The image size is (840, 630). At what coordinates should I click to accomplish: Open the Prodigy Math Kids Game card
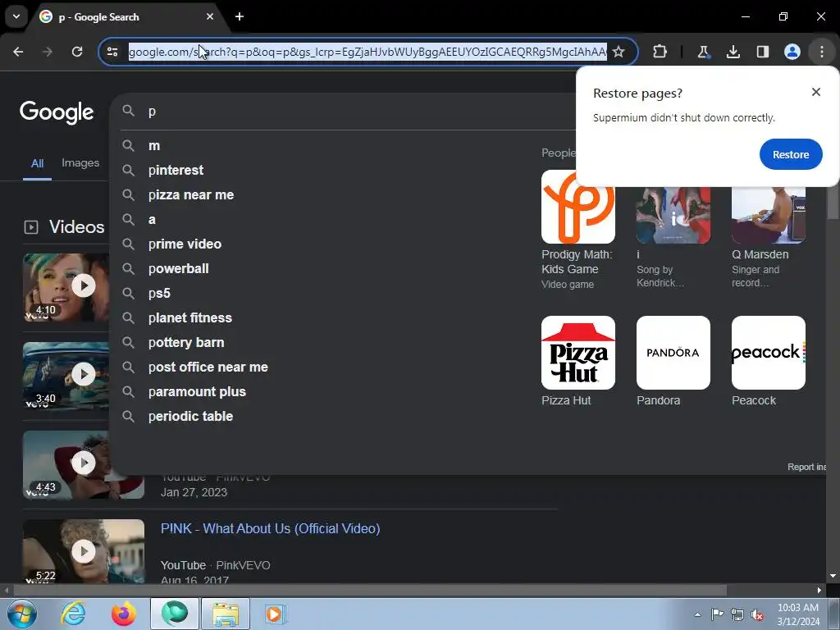point(578,231)
